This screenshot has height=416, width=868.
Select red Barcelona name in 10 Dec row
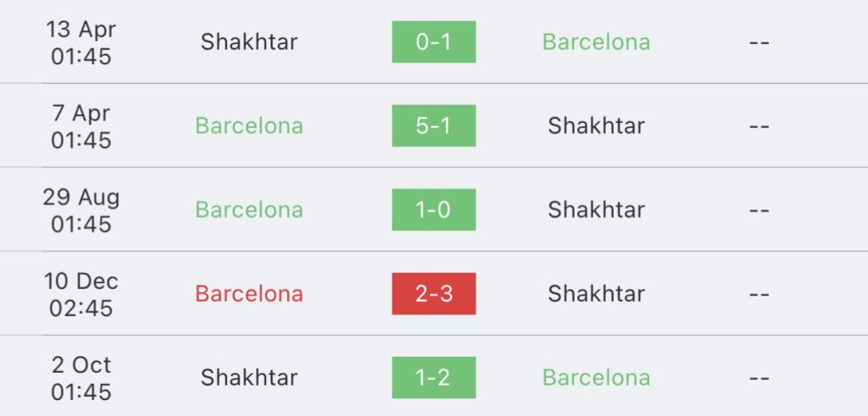pos(249,294)
